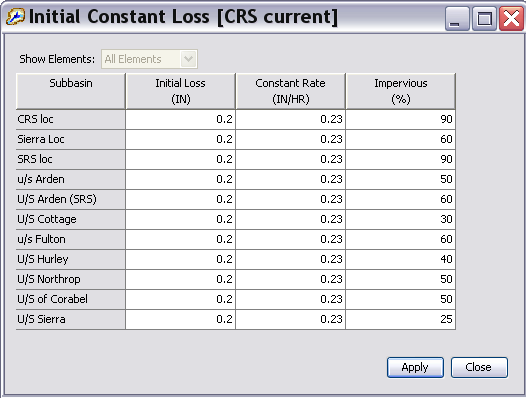Edit Initial Loss cell for U/S of Corabel
Image resolution: width=526 pixels, height=398 pixels.
pyautogui.click(x=181, y=299)
